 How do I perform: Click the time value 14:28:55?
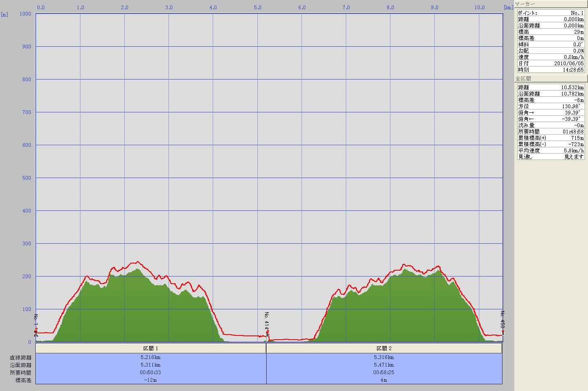coord(574,70)
